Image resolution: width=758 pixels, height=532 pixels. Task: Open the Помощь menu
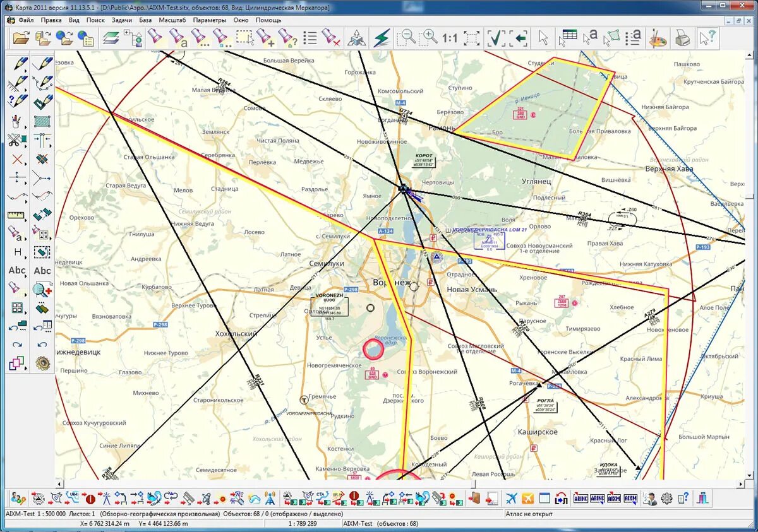tap(268, 20)
